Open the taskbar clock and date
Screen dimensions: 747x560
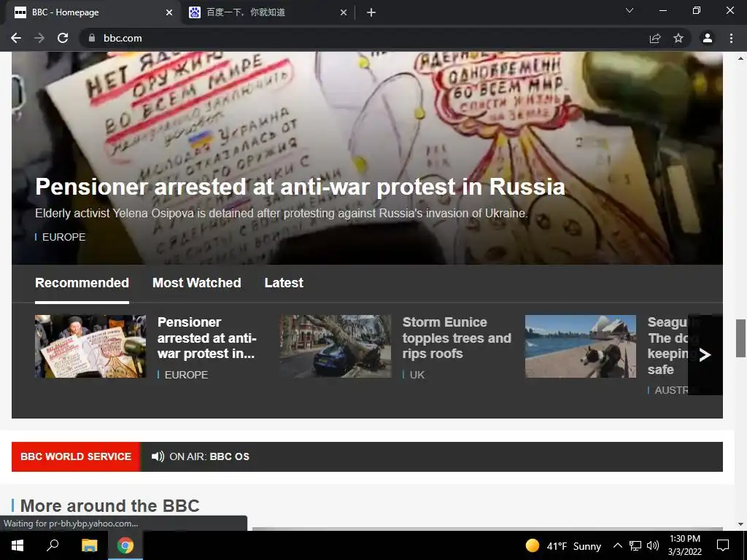click(685, 545)
